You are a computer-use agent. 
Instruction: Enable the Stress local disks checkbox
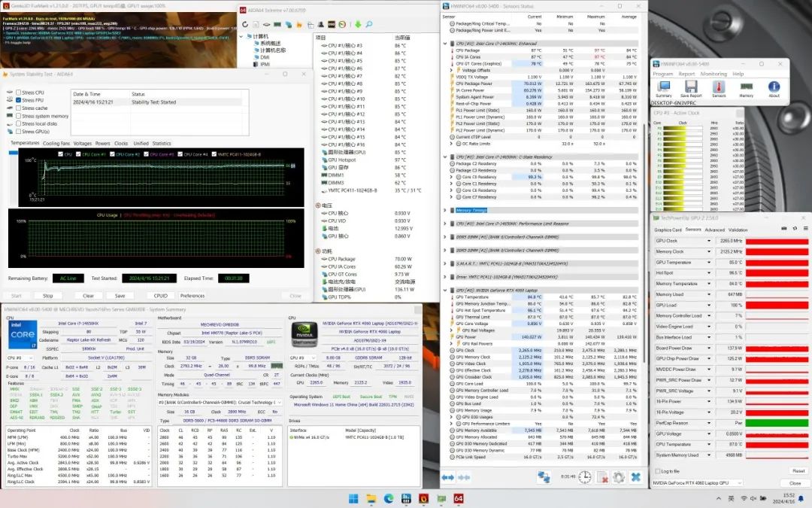pyautogui.click(x=19, y=124)
